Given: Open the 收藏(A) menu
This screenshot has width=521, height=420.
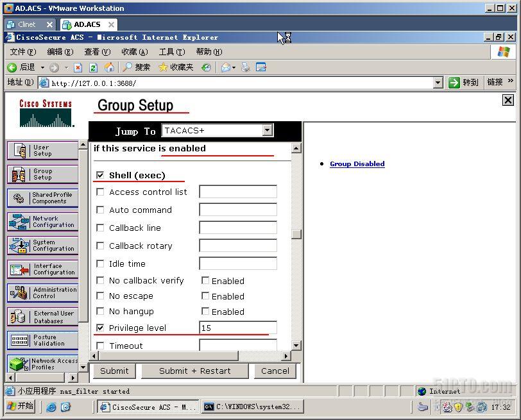Looking at the screenshot, I should tap(135, 52).
